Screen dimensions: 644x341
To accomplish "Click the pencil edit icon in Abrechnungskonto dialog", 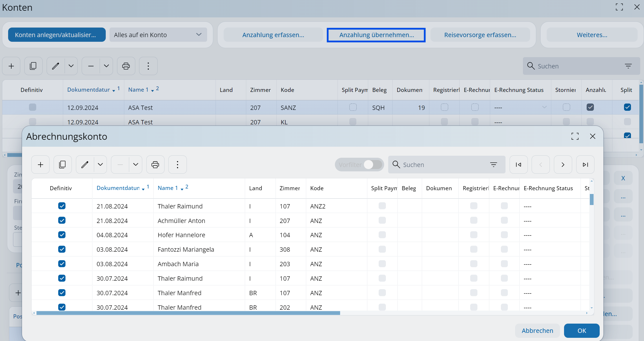I will click(x=85, y=165).
